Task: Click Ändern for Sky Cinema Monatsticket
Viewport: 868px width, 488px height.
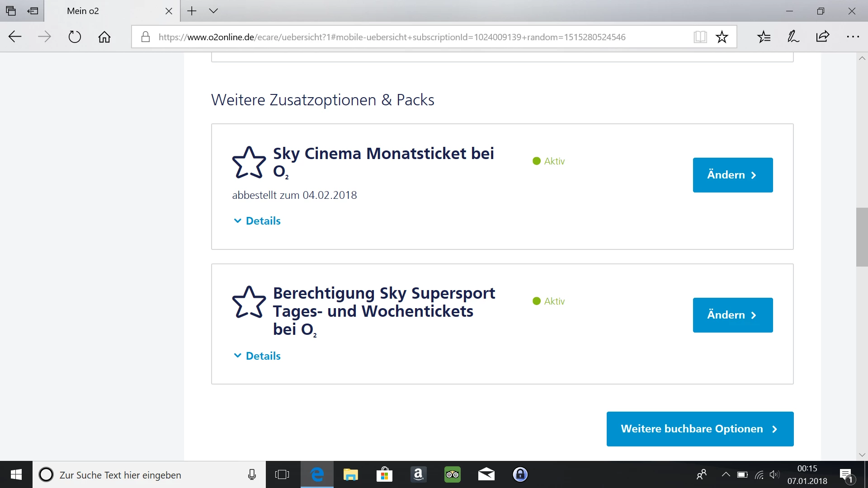Action: pos(732,175)
